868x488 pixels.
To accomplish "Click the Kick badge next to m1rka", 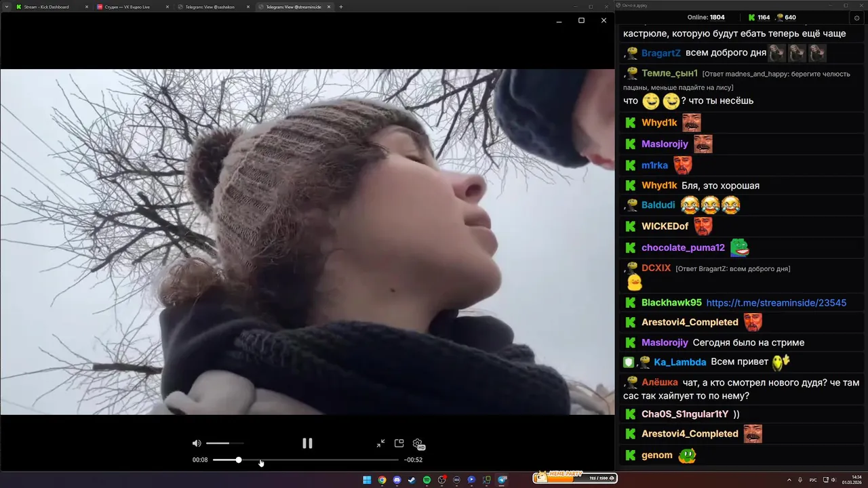I will 630,165.
